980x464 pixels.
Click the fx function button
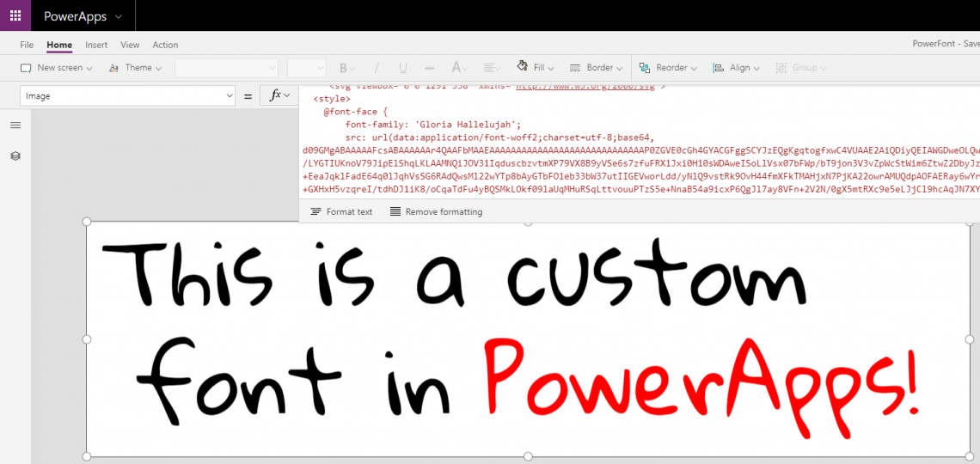[x=279, y=95]
